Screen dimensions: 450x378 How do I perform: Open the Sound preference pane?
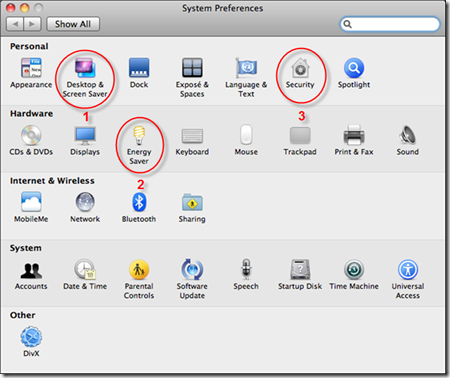pyautogui.click(x=408, y=140)
